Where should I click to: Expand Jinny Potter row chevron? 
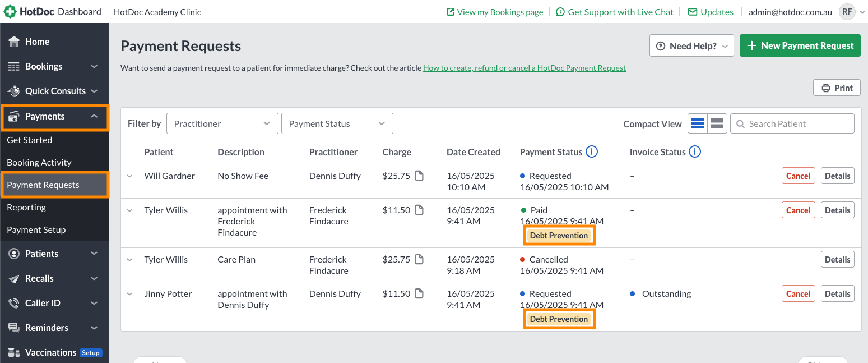[x=129, y=294]
